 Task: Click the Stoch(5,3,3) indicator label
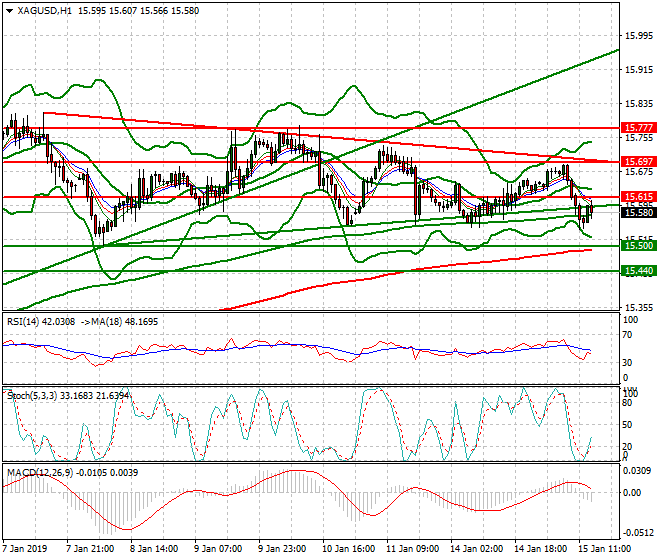(x=32, y=396)
